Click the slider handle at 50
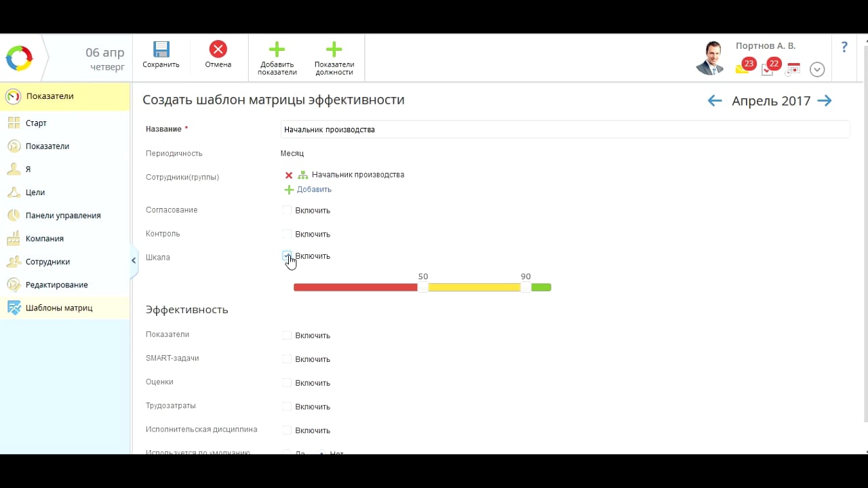 coord(423,287)
